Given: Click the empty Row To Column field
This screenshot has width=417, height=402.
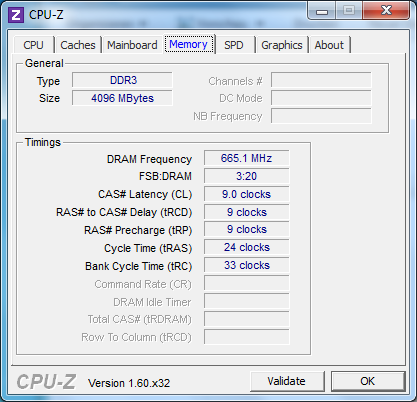Looking at the screenshot, I should point(247,337).
